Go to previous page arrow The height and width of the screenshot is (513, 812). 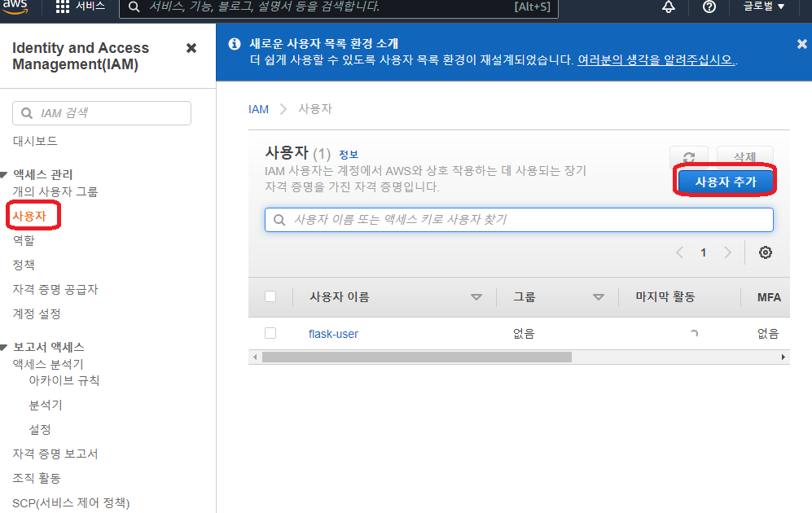click(679, 252)
